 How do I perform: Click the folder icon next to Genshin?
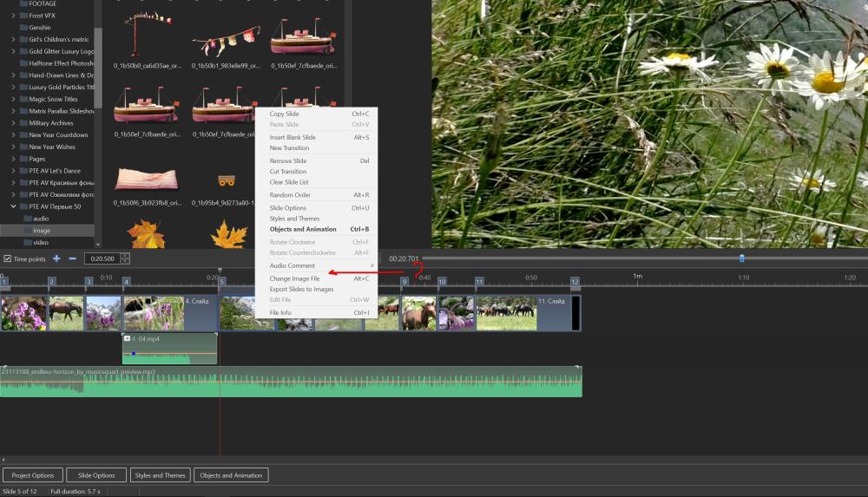pos(23,28)
